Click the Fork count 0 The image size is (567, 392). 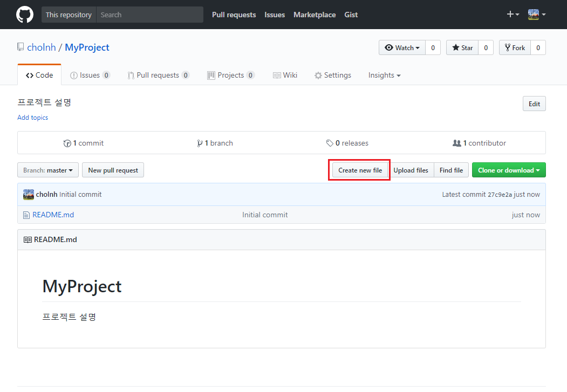pyautogui.click(x=538, y=47)
